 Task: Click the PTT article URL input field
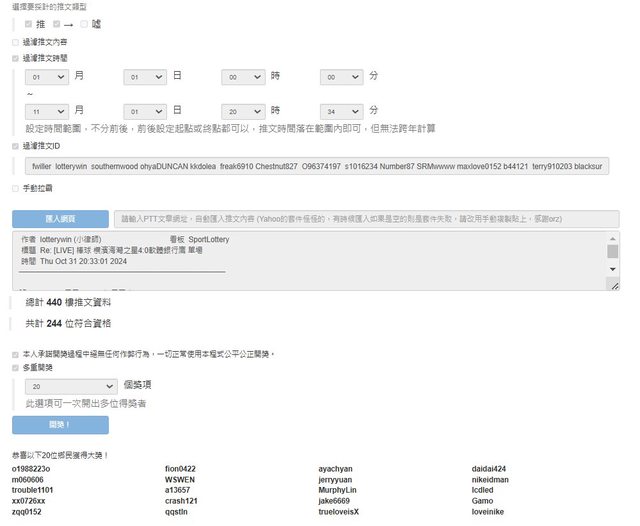(366, 218)
